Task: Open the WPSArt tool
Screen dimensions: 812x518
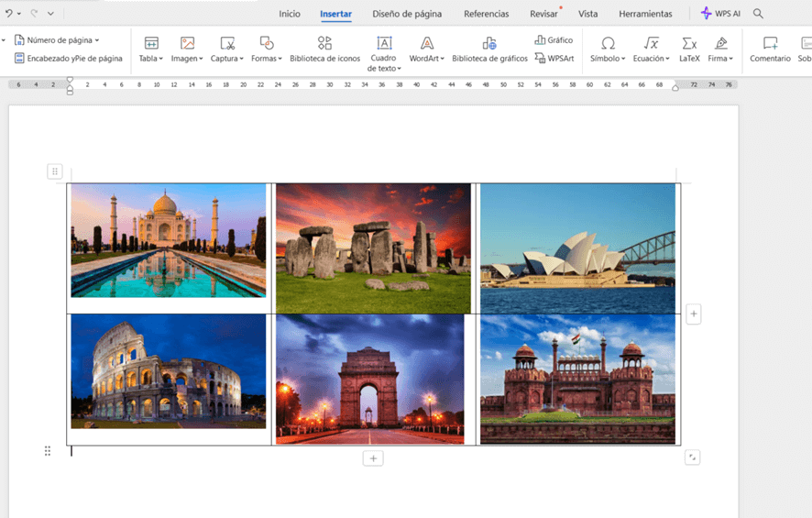Action: [x=554, y=58]
